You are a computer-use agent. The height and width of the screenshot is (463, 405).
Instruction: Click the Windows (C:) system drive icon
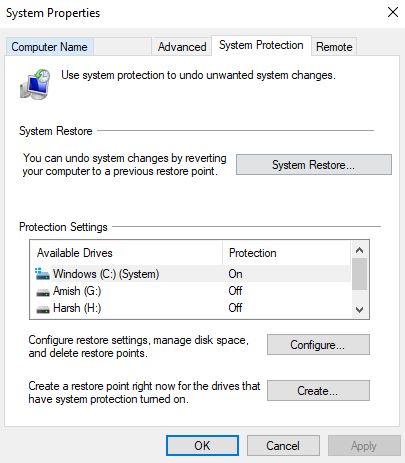tap(42, 274)
